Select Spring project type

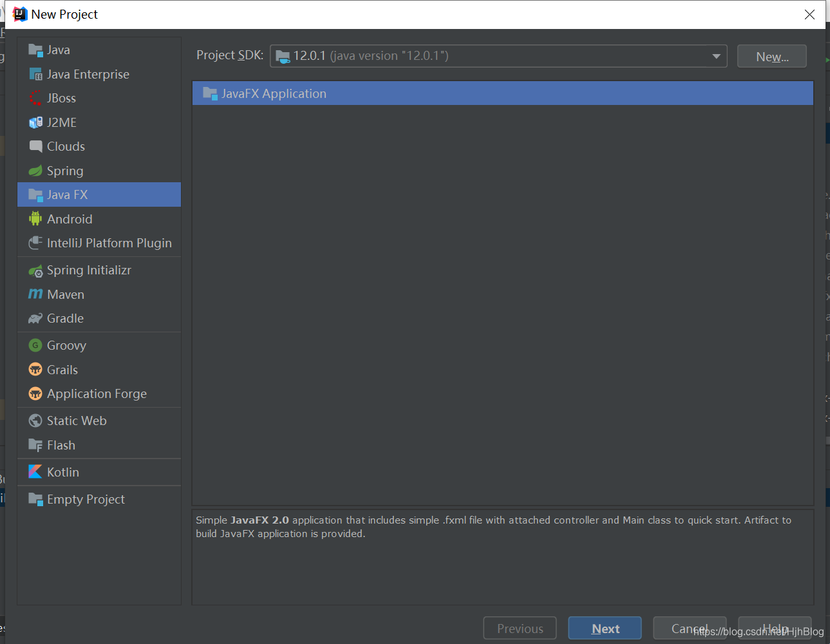(x=99, y=171)
